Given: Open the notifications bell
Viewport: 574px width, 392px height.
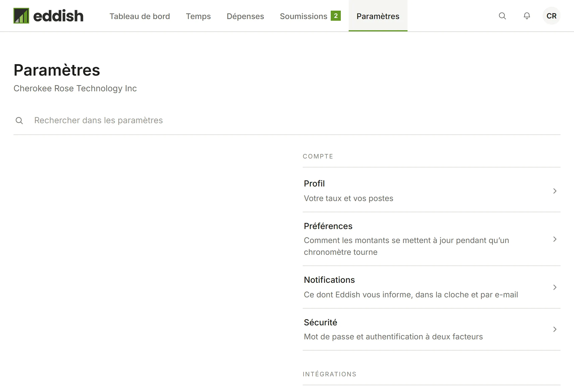Looking at the screenshot, I should pyautogui.click(x=527, y=16).
